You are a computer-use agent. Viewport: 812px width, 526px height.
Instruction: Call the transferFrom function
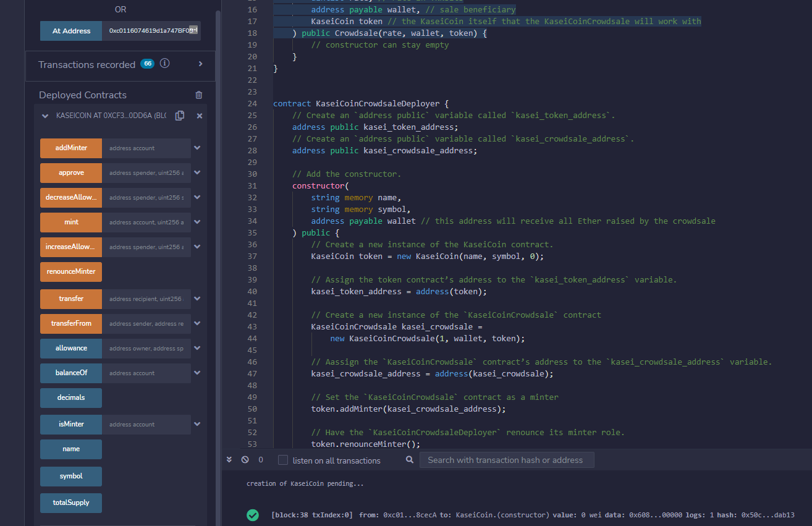[71, 323]
